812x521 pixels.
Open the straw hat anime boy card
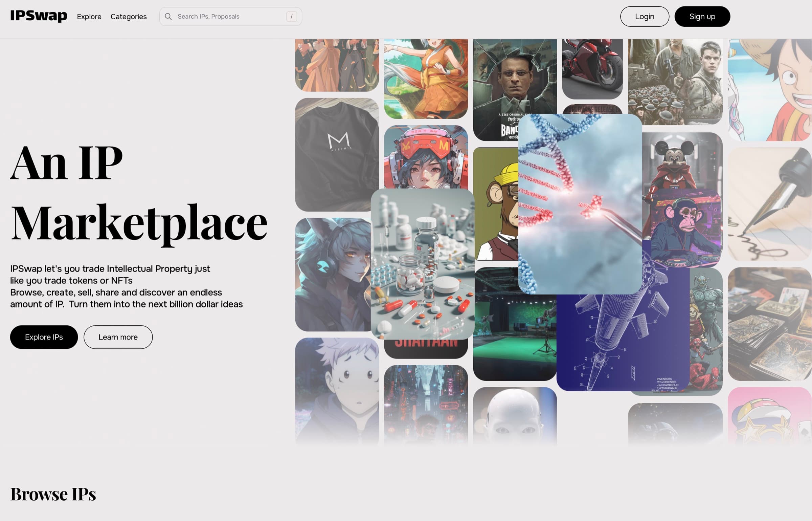click(770, 90)
